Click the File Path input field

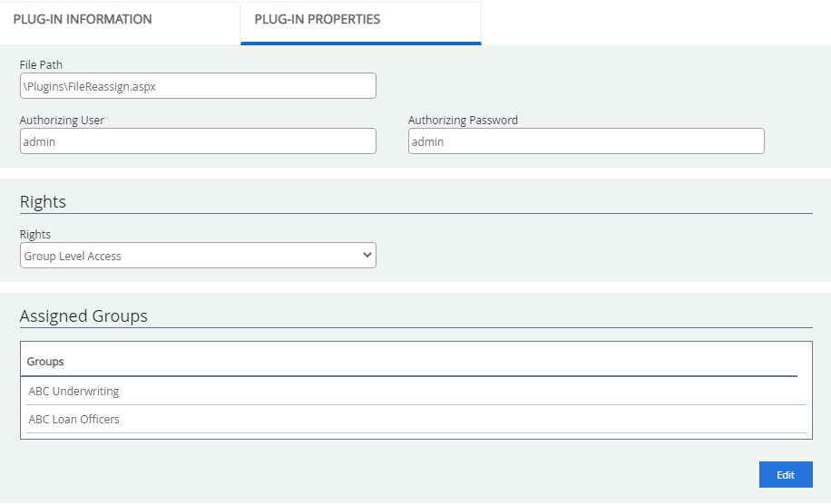[x=198, y=86]
